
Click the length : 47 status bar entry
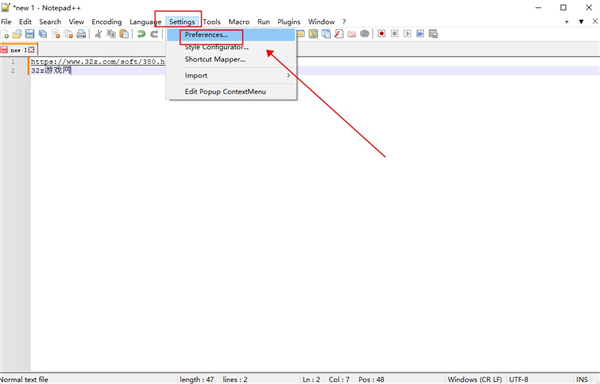197,379
